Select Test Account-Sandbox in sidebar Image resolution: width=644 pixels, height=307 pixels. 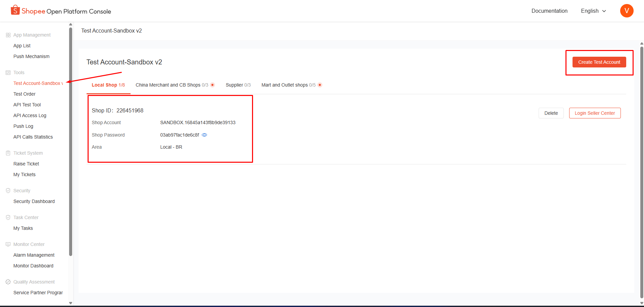(x=38, y=83)
